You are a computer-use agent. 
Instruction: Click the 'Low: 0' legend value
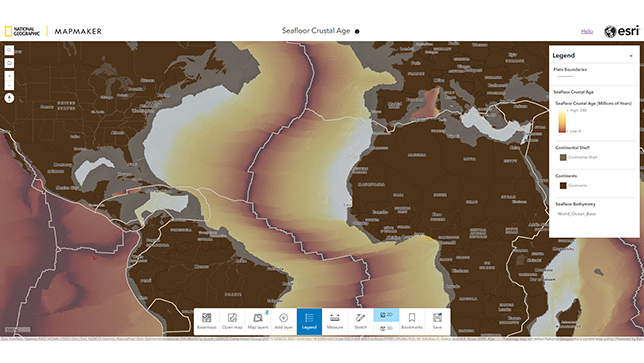pos(575,131)
